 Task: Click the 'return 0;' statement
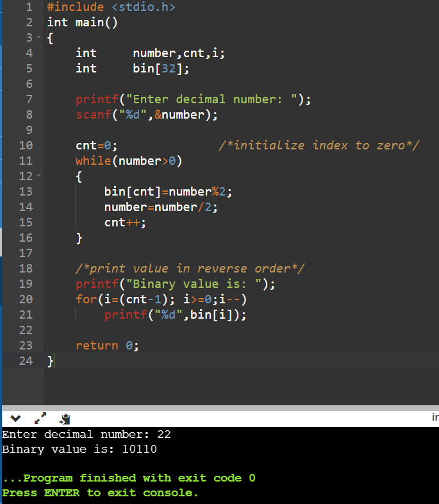pos(107,346)
